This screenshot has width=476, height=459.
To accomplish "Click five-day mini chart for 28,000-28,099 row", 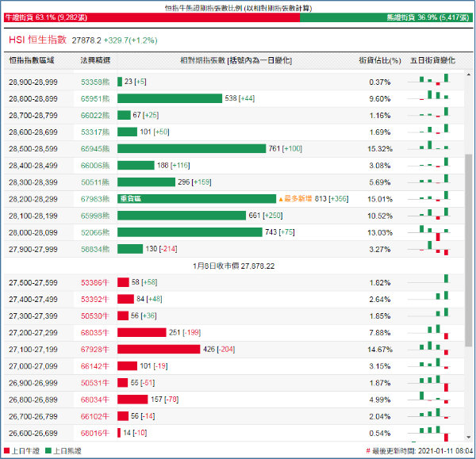I will coord(428,233).
